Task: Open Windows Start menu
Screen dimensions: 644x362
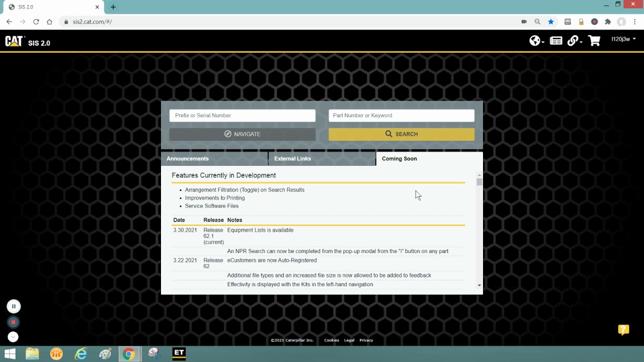Action: point(10,354)
